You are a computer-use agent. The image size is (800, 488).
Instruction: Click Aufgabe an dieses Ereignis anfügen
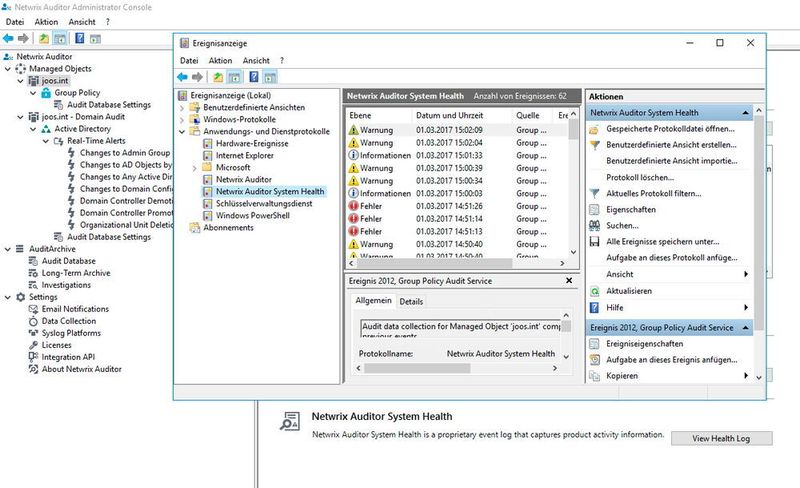coord(671,360)
